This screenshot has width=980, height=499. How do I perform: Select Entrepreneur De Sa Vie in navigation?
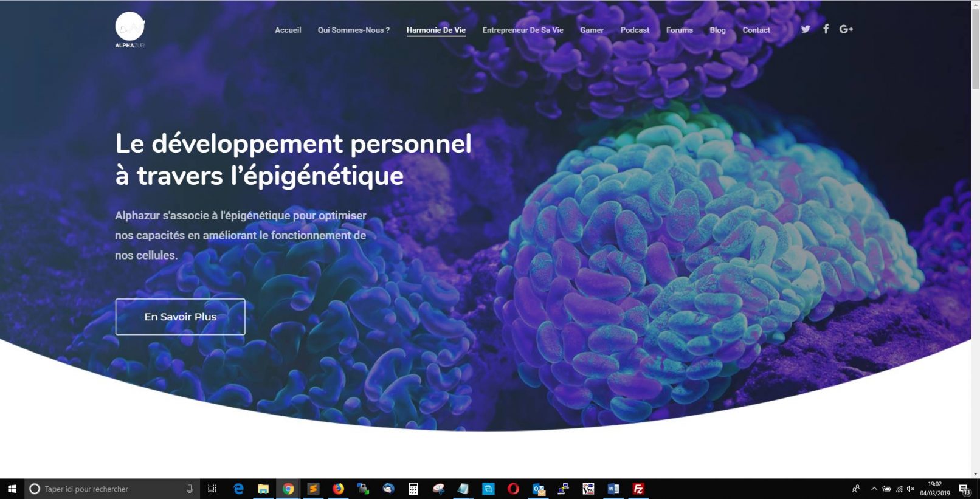pyautogui.click(x=522, y=30)
